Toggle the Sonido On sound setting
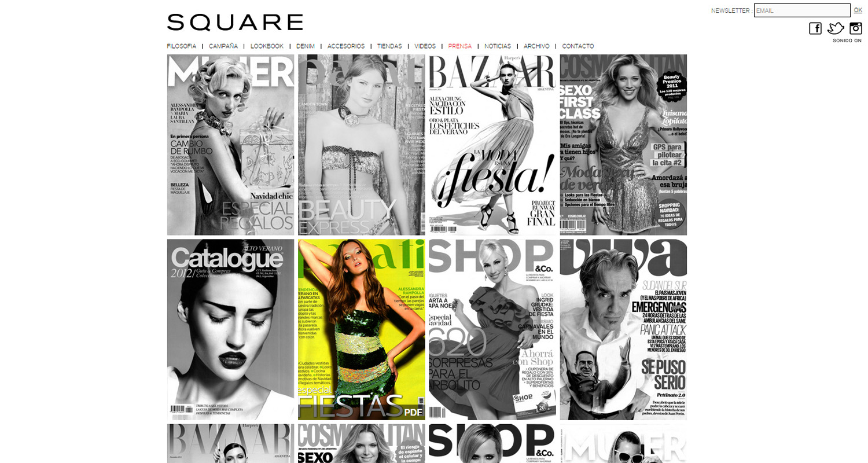 click(x=847, y=41)
